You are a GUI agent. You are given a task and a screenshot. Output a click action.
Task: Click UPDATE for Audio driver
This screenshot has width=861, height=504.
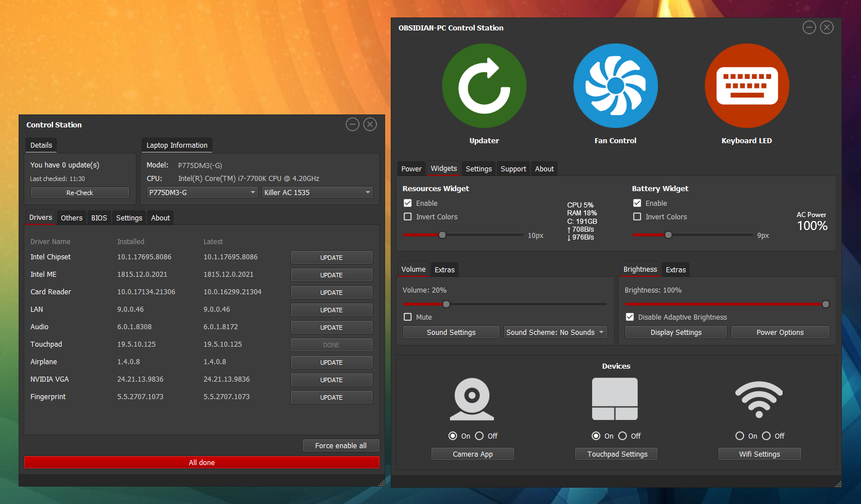(332, 327)
